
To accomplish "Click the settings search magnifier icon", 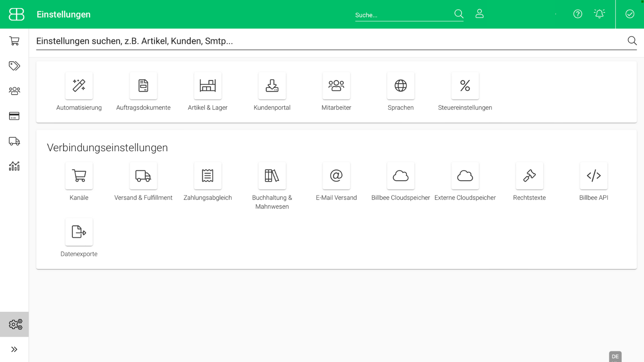I will (x=632, y=41).
